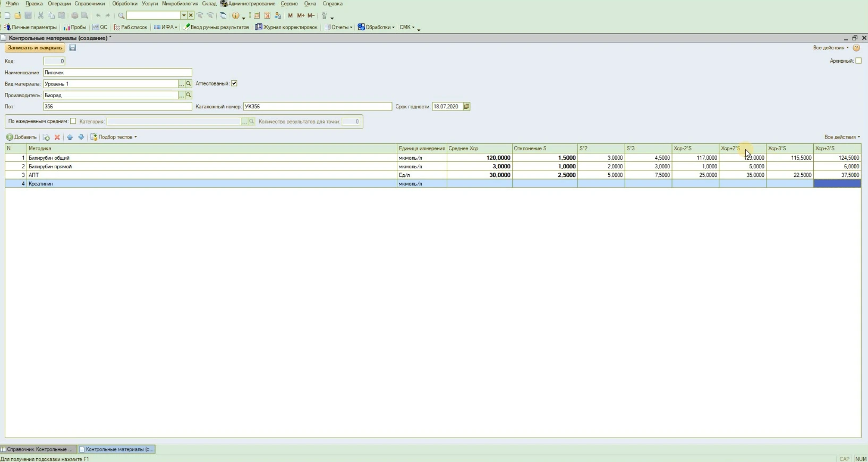
Task: Expand the ИФА dropdown menu
Action: 166,27
